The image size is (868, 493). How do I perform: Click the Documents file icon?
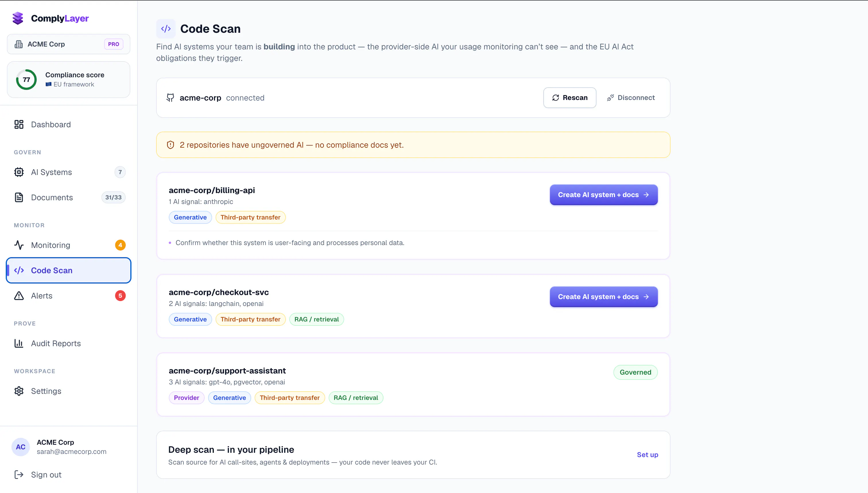click(x=19, y=197)
